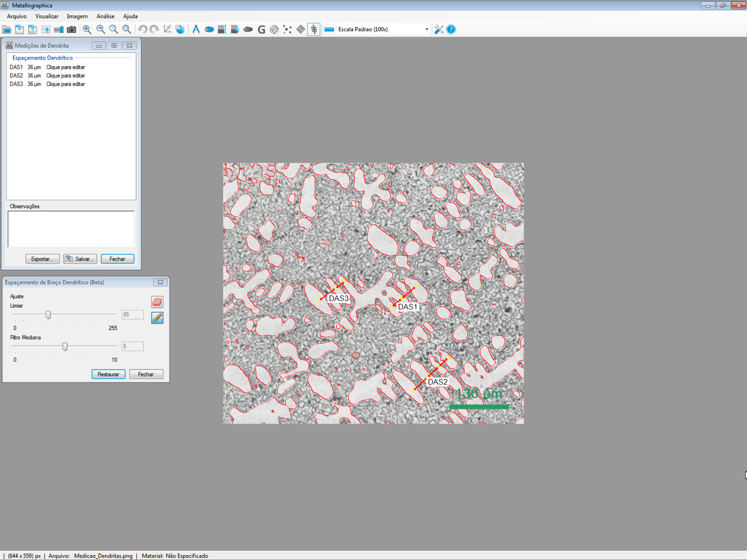Viewport: 747px width, 560px height.
Task: Click the Observações text box
Action: (71, 229)
